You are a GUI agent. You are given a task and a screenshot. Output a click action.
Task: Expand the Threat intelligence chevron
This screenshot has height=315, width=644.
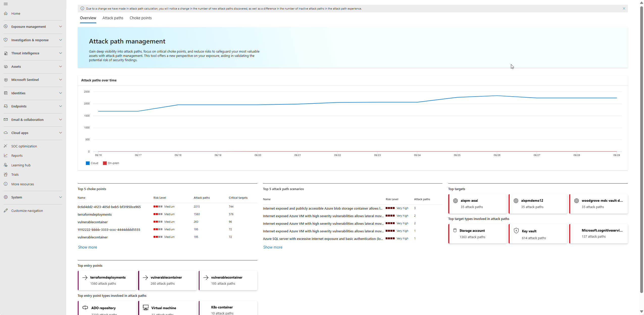pyautogui.click(x=60, y=53)
